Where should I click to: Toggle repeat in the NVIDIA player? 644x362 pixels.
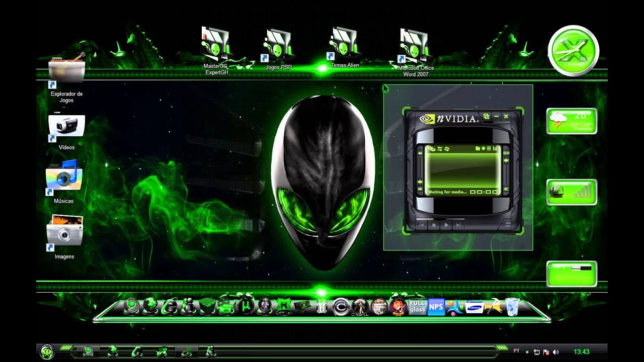point(447,149)
